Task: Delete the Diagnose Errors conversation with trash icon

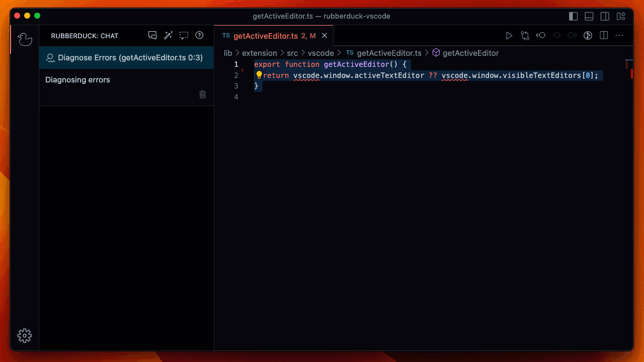Action: click(x=202, y=95)
